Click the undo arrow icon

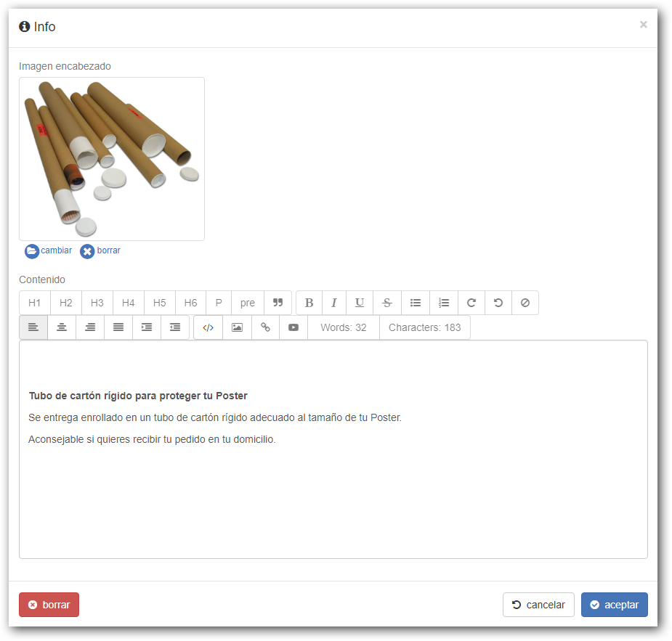(498, 303)
